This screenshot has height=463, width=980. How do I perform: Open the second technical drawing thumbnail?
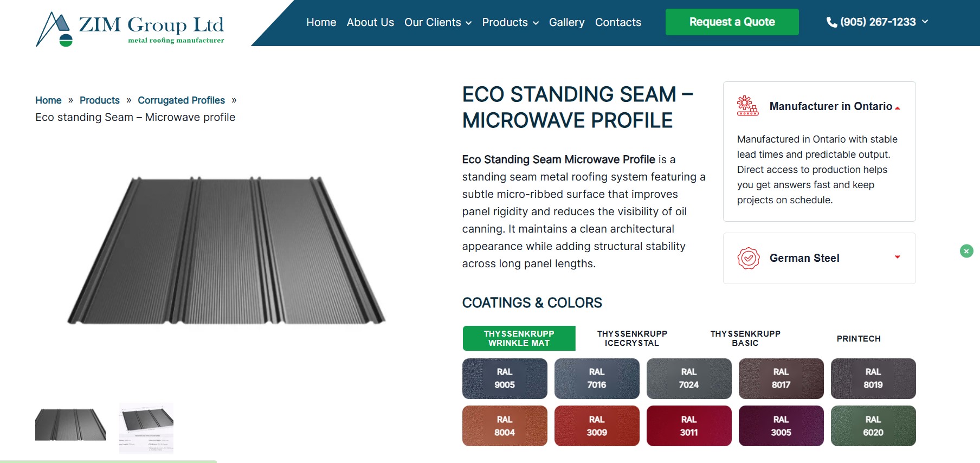pos(146,427)
